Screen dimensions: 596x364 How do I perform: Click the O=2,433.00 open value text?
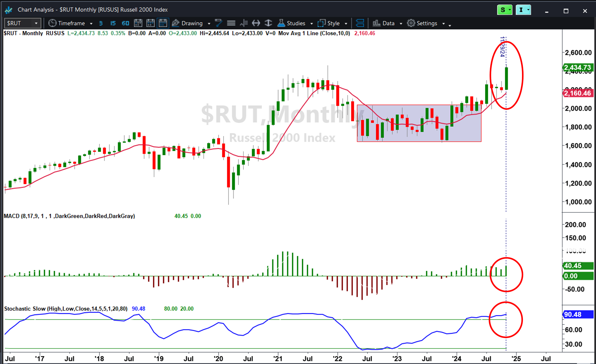click(183, 33)
